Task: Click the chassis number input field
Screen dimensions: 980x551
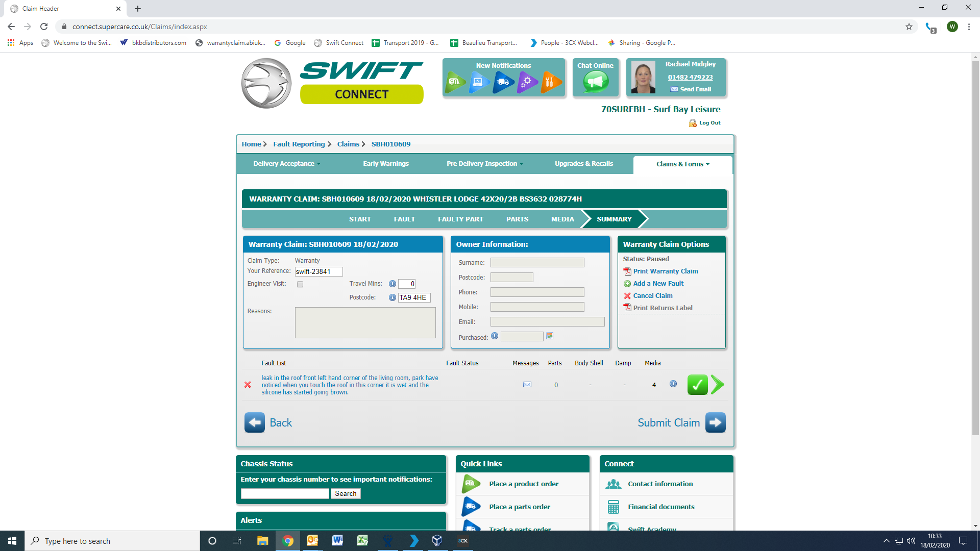Action: [x=285, y=493]
